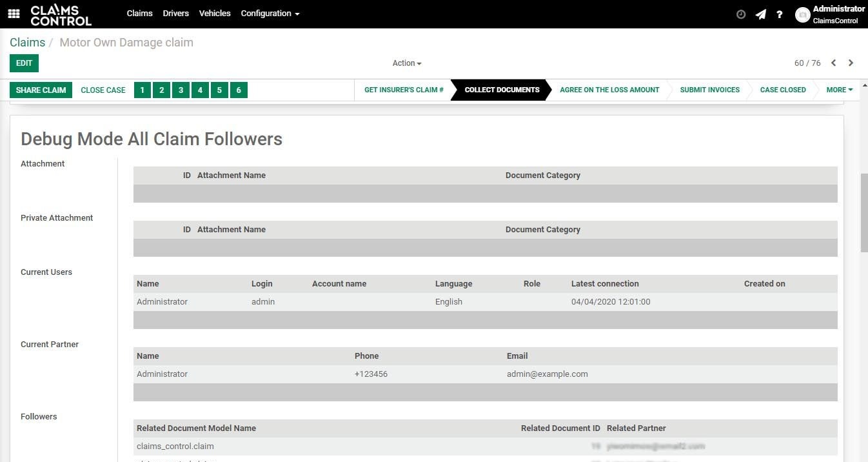Expand the Configuration dropdown menu
This screenshot has height=462, width=868.
tap(270, 14)
